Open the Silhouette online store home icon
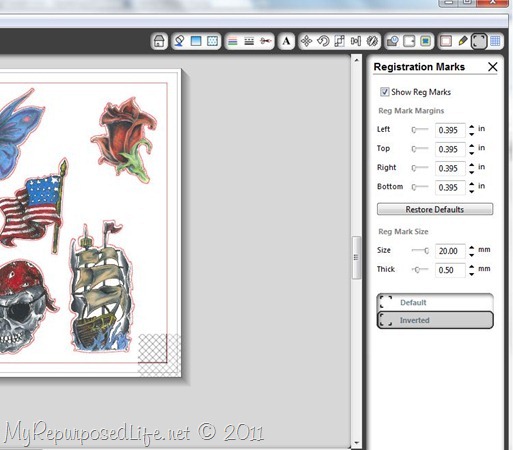Image resolution: width=513 pixels, height=450 pixels. [159, 41]
